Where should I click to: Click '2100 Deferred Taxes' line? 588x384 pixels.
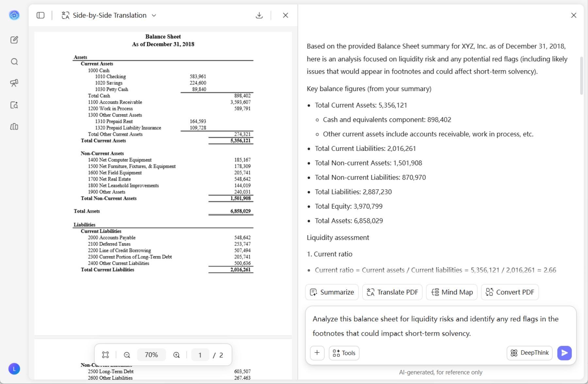[x=109, y=244]
